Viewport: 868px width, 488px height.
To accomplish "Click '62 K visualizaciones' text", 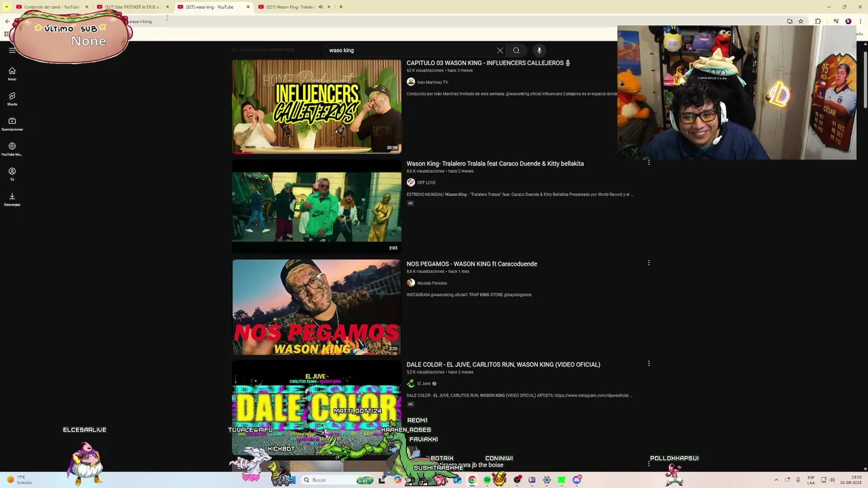I will point(425,70).
